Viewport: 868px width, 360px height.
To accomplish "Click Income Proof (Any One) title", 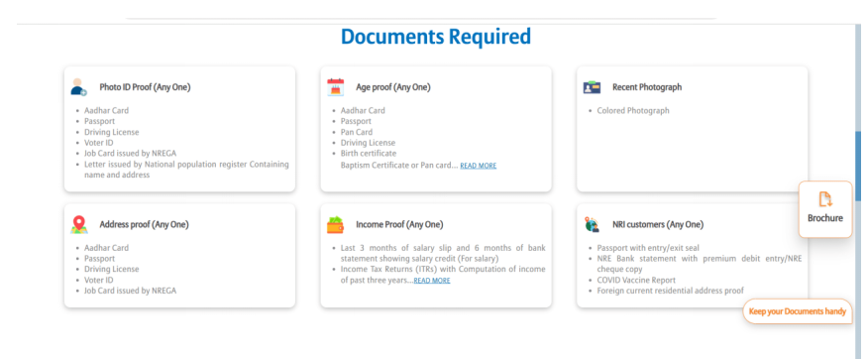I will click(399, 224).
